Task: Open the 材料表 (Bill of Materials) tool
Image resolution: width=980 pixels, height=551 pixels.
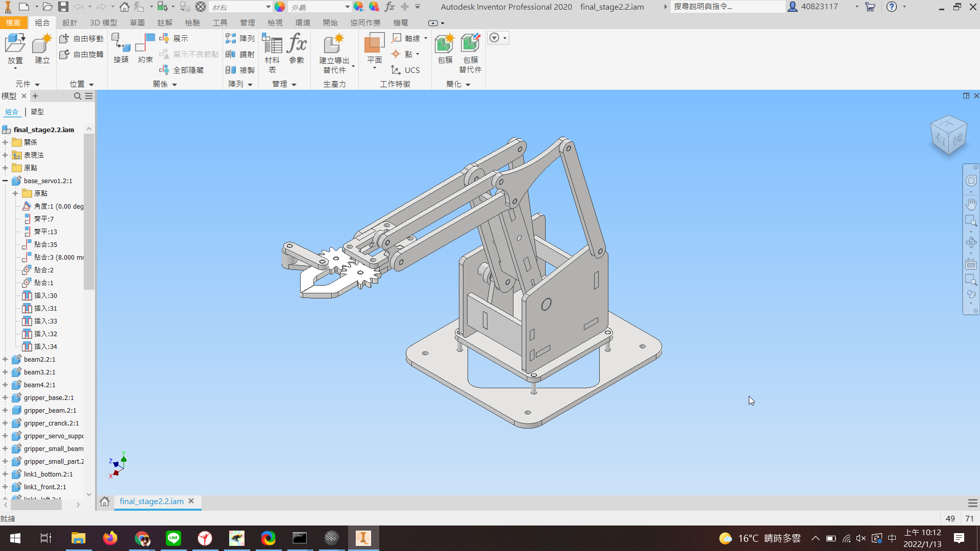Action: 272,53
